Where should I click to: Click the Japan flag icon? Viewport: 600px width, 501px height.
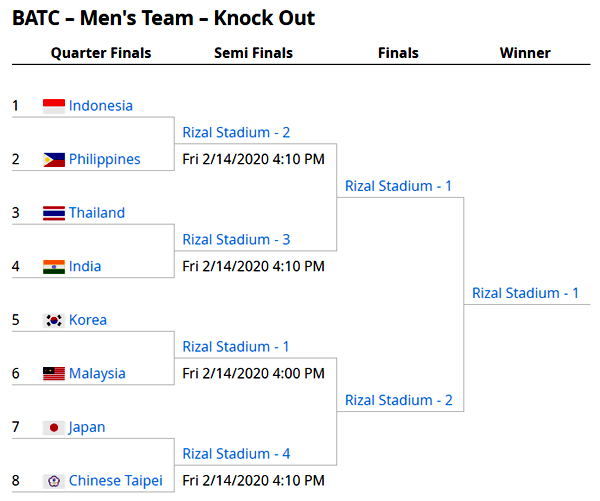tap(54, 428)
